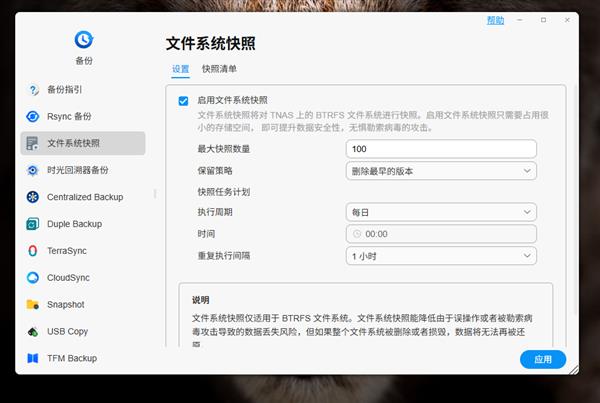Click the 最大快照数量 input field

pyautogui.click(x=441, y=149)
